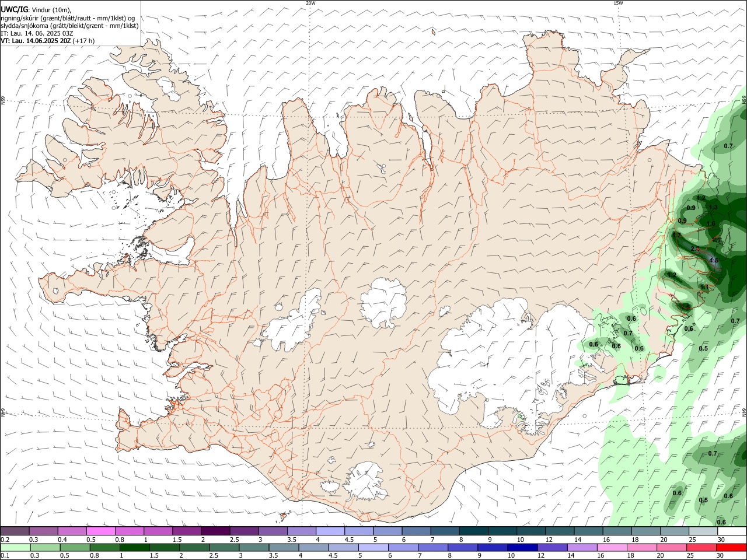The width and height of the screenshot is (747, 560).
Task: Click the bright red 30 swatch, lower row
Action: tap(731, 547)
